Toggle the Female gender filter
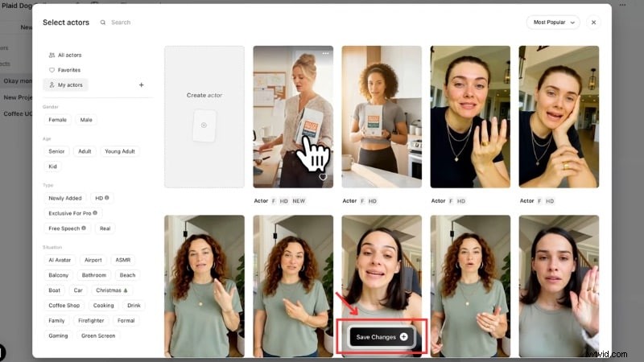 tap(57, 120)
